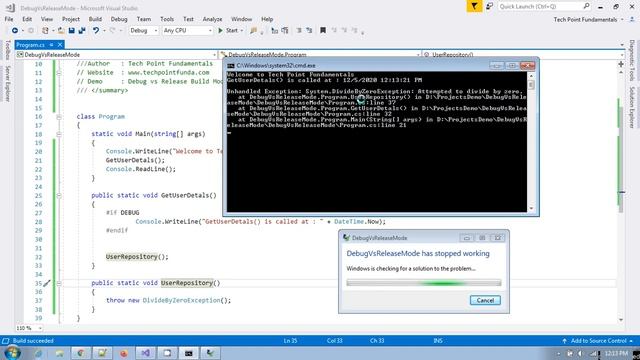Click Cancel in the stopped working dialog
The height and width of the screenshot is (360, 640).
click(x=485, y=300)
